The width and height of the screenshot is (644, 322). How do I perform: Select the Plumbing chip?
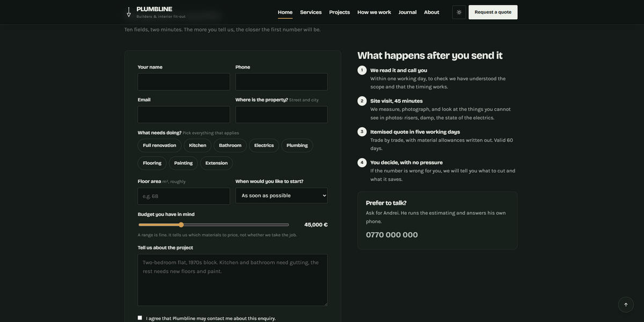click(x=297, y=145)
